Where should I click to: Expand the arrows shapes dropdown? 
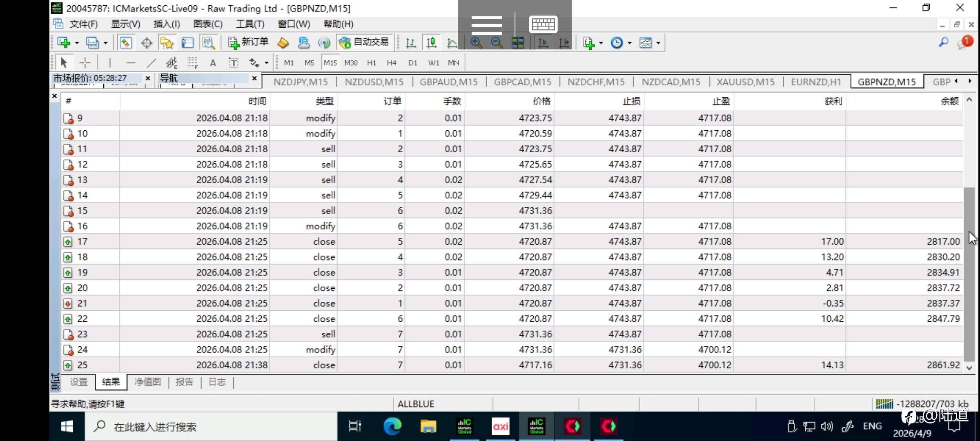click(266, 63)
